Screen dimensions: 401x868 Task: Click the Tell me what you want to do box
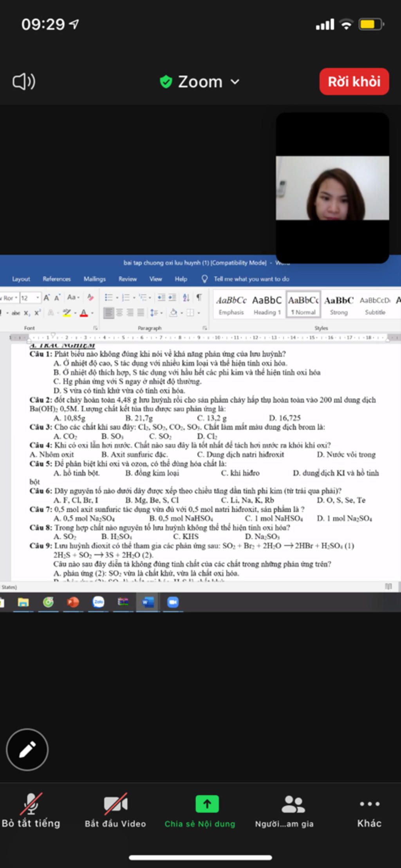[246, 279]
